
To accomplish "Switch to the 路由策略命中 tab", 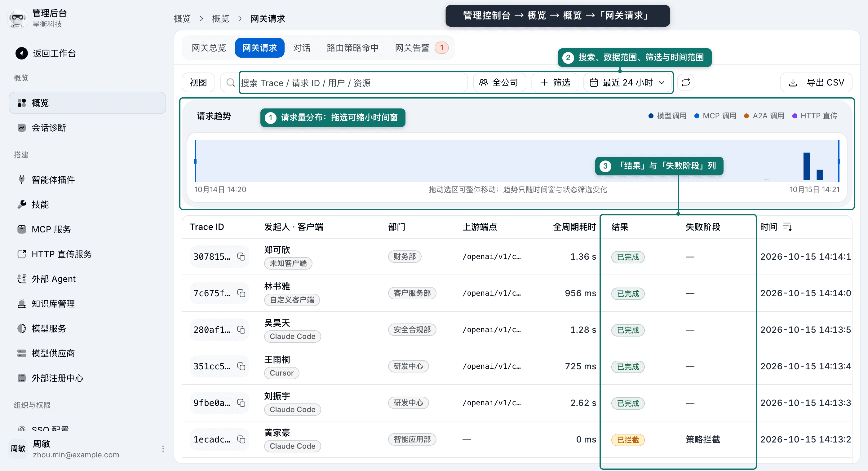I will (353, 48).
